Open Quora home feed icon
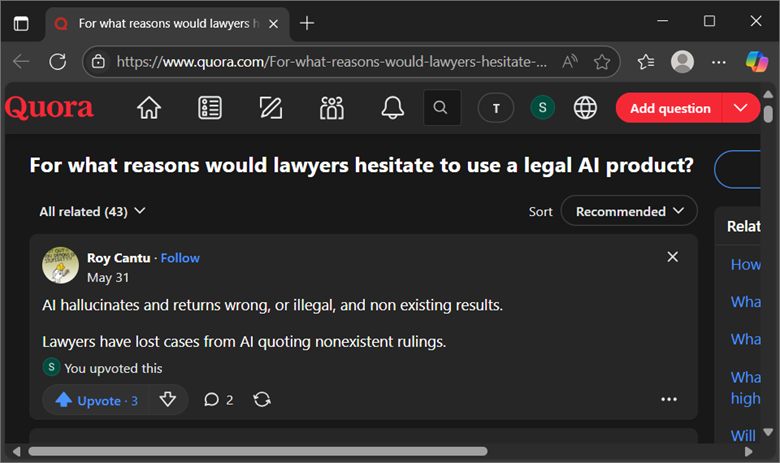 coord(149,108)
